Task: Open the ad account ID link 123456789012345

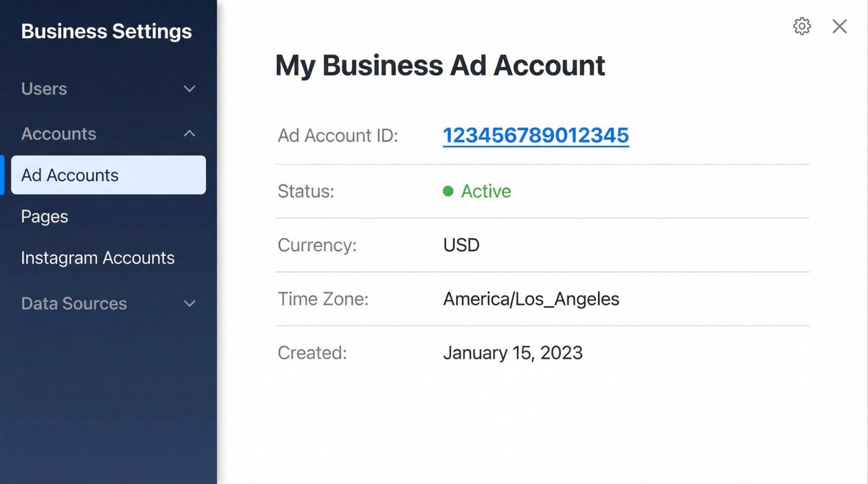Action: click(536, 135)
